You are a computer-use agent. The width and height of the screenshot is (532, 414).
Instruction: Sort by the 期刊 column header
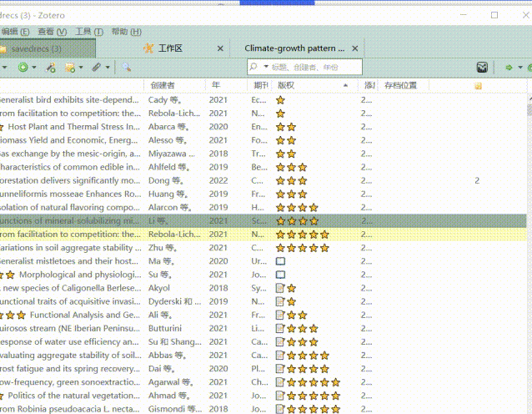tap(260, 85)
